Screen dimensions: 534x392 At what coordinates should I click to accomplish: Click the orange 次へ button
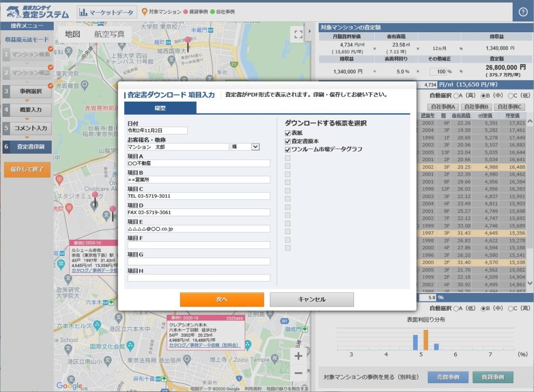[222, 299]
